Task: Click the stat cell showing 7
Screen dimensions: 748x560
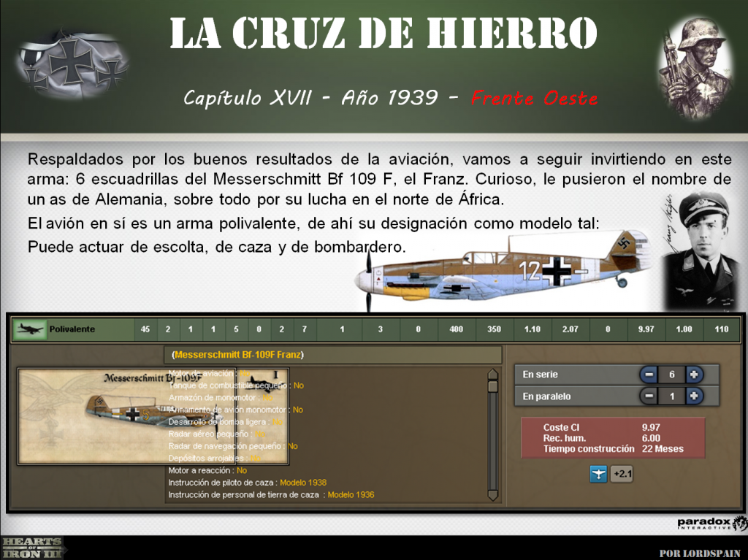Action: pos(305,329)
